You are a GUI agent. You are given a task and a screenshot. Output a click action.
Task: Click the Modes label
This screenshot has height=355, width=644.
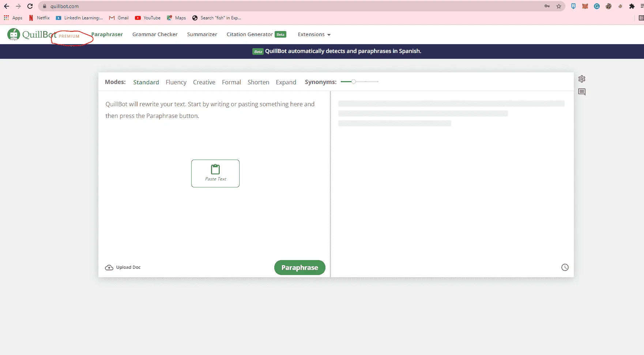(115, 82)
